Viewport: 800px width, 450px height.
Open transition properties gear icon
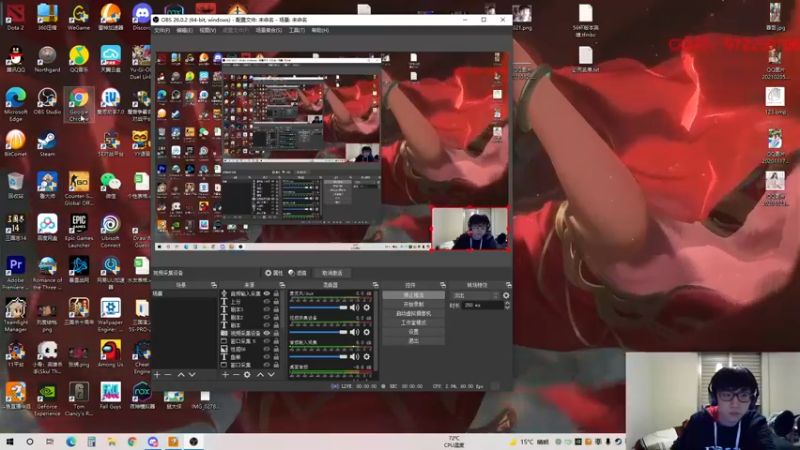(506, 295)
